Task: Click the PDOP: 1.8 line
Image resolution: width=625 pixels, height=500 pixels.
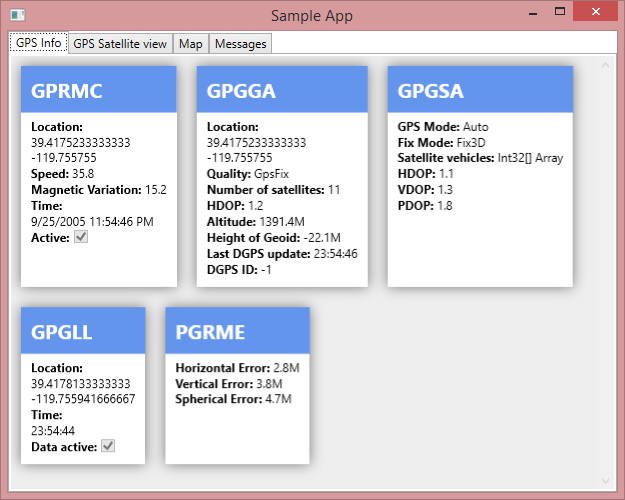Action: click(425, 206)
